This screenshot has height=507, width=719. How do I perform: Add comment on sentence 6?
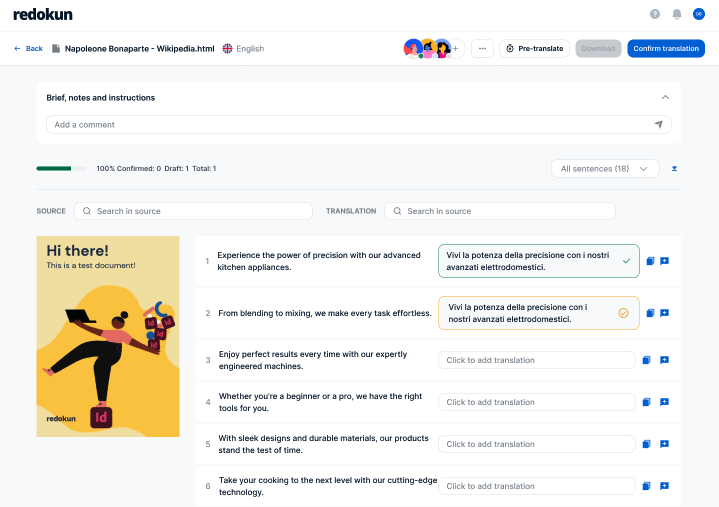tap(664, 486)
